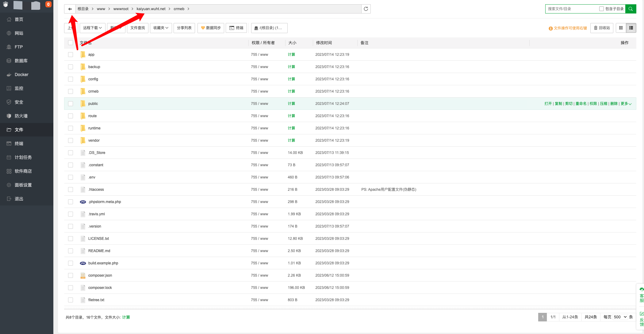644x334 pixels.
Task: Open 终端 terminal icon in sidebar
Action: click(9, 144)
